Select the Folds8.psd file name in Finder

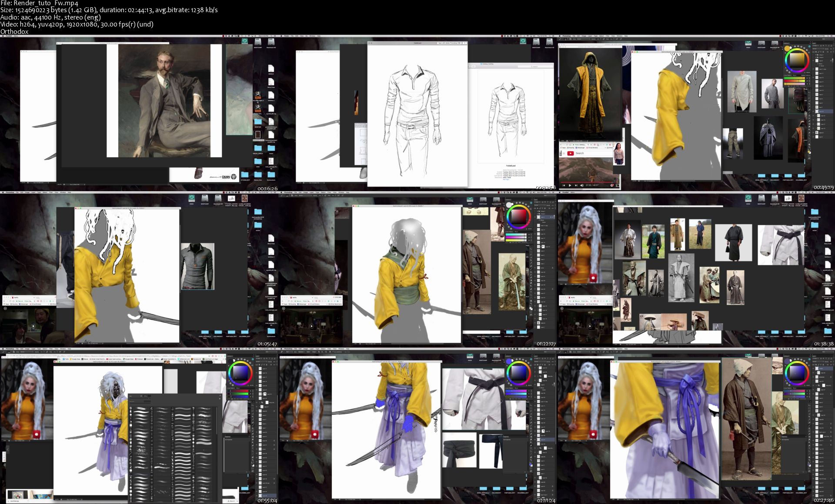pos(511,166)
